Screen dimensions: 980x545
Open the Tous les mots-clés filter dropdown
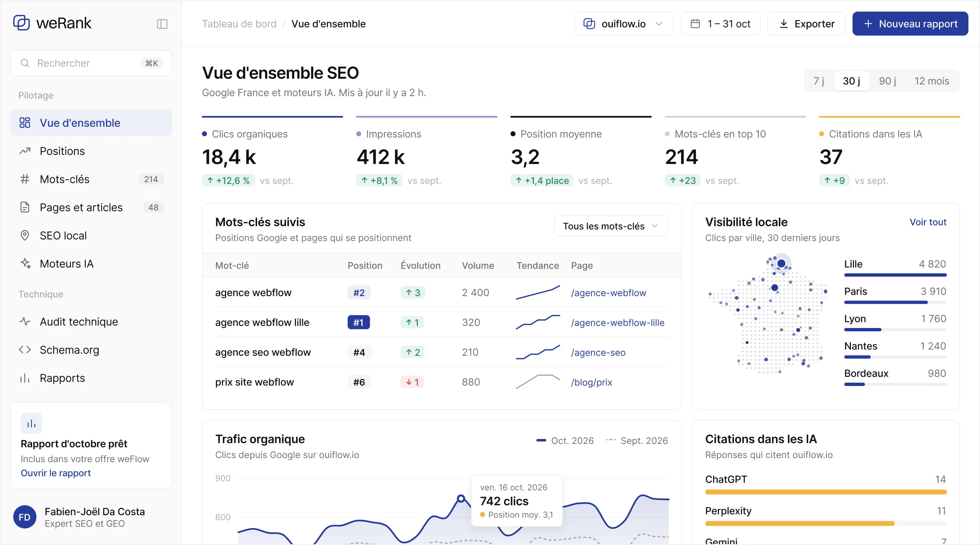tap(611, 226)
